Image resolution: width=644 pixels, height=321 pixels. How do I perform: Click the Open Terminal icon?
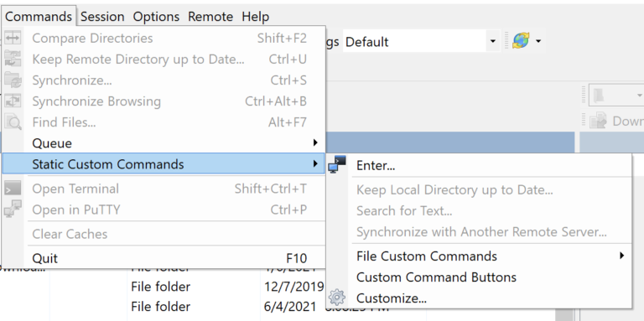click(13, 189)
